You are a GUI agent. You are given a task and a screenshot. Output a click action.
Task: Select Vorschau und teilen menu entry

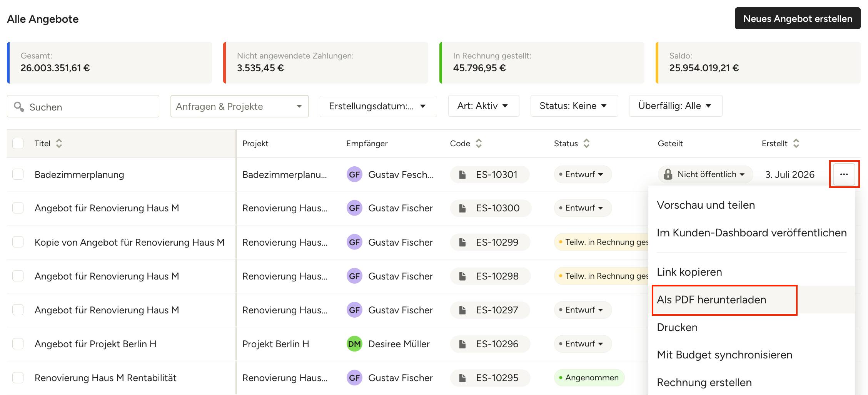coord(706,205)
